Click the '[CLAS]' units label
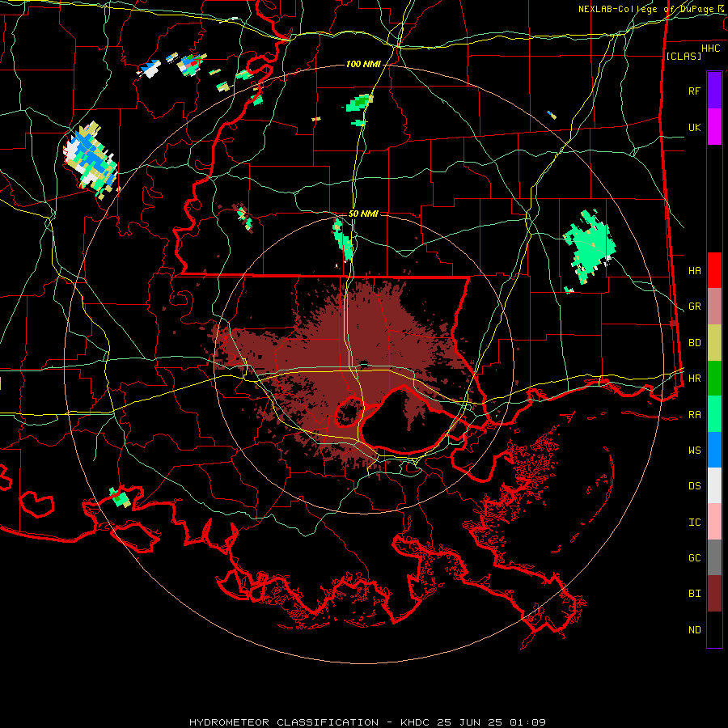The width and height of the screenshot is (728, 728). coord(683,56)
